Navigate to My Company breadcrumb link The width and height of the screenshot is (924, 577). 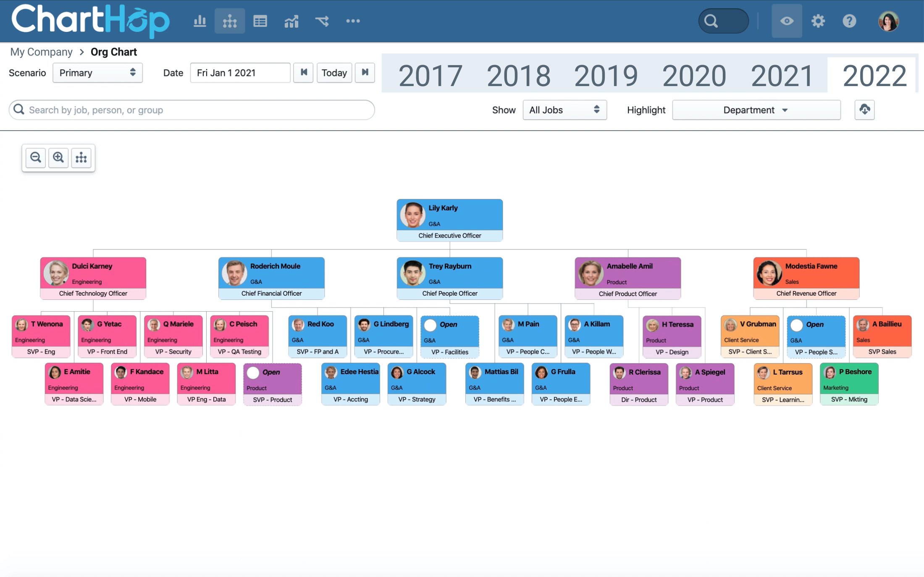coord(41,52)
